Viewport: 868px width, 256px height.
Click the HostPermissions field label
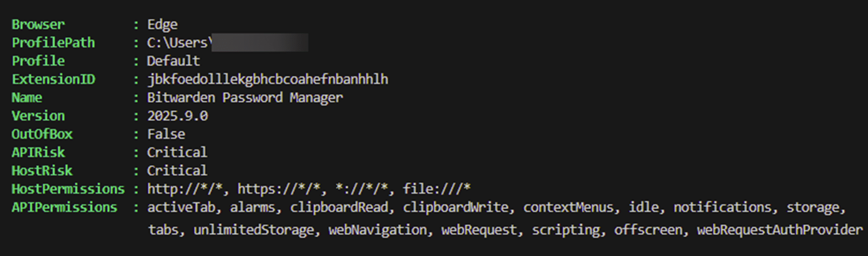tap(68, 189)
